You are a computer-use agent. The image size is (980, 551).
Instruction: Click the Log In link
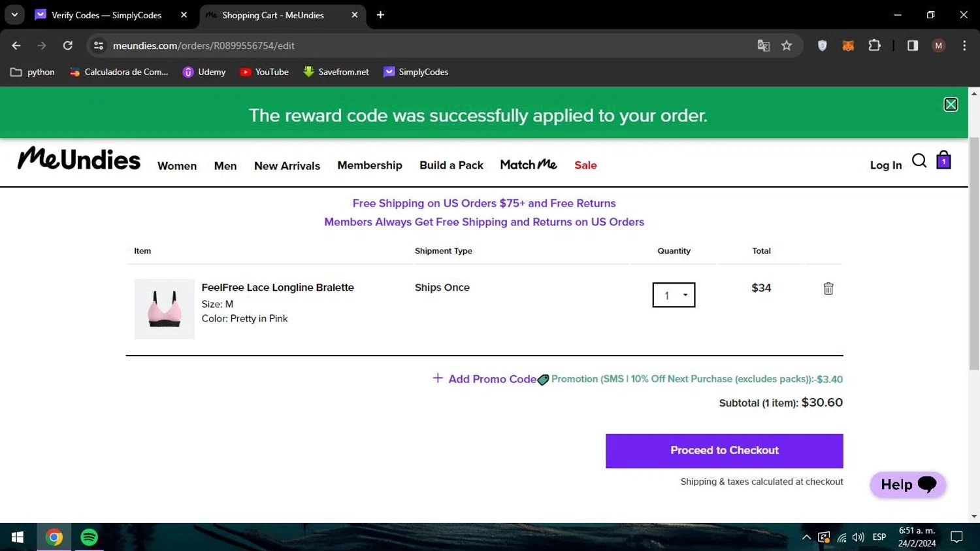pyautogui.click(x=886, y=165)
